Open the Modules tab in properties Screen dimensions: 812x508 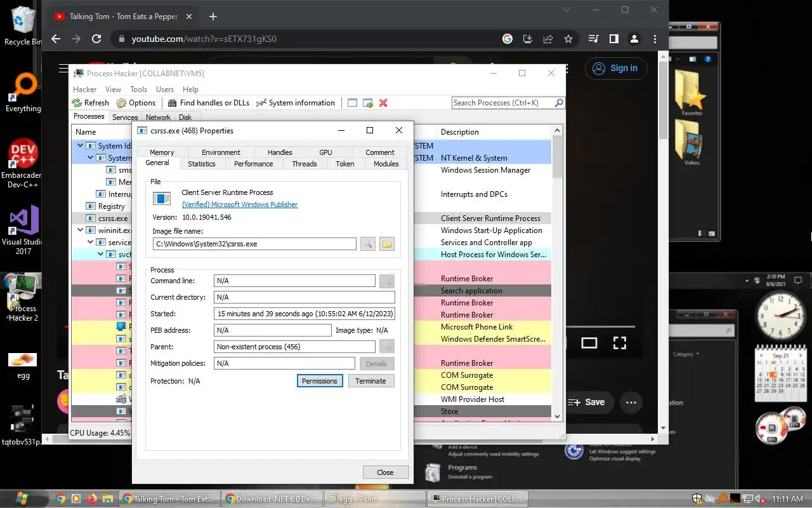[386, 164]
